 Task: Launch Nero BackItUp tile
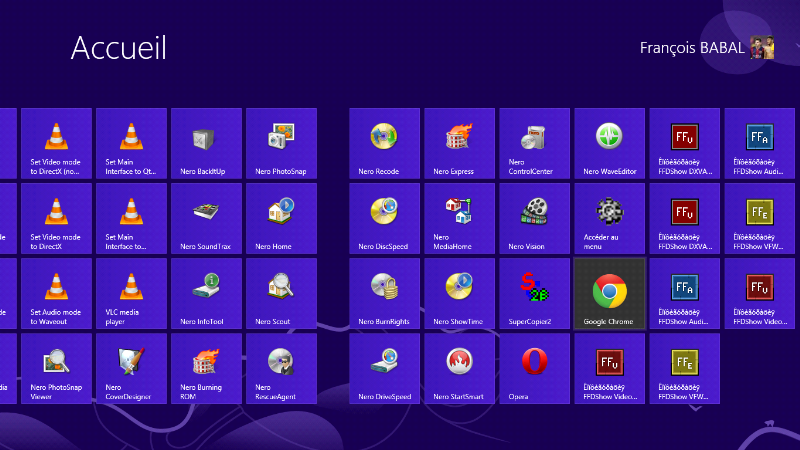206,143
